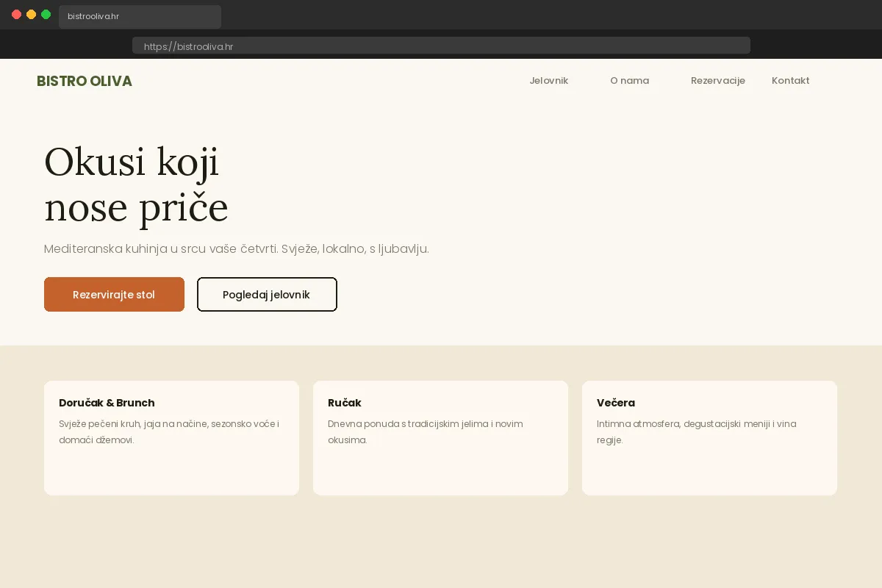The image size is (882, 588).
Task: Click the green maximize window button
Action: [x=46, y=15]
